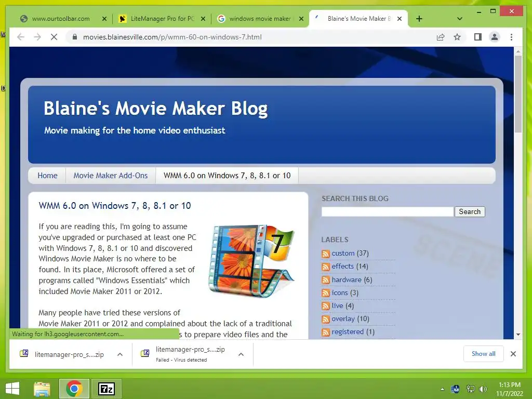
Task: Click RSS feed icon beside hardware
Action: pyautogui.click(x=326, y=280)
